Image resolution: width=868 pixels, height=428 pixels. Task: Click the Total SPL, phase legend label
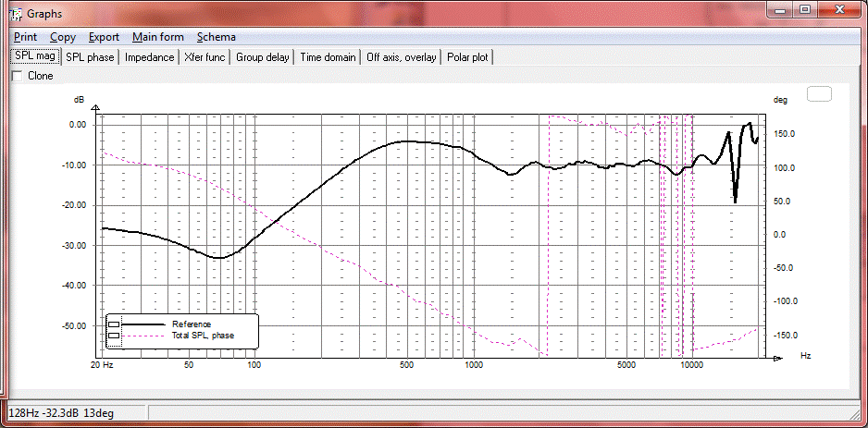click(204, 336)
